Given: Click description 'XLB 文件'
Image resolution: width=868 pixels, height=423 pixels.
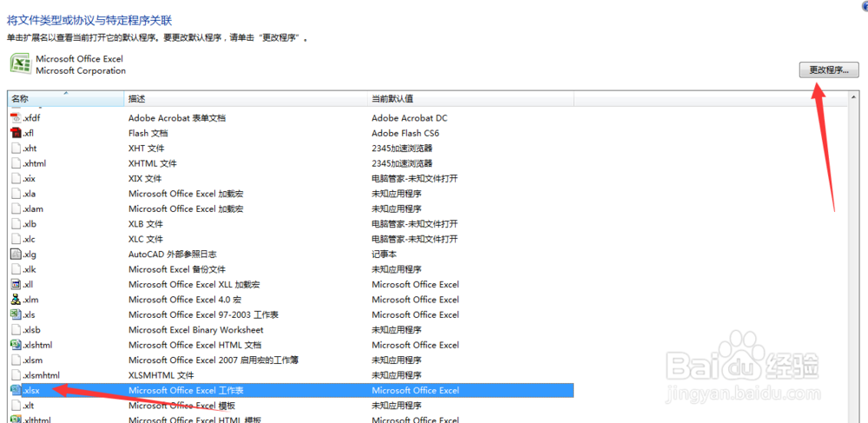Looking at the screenshot, I should point(146,224).
